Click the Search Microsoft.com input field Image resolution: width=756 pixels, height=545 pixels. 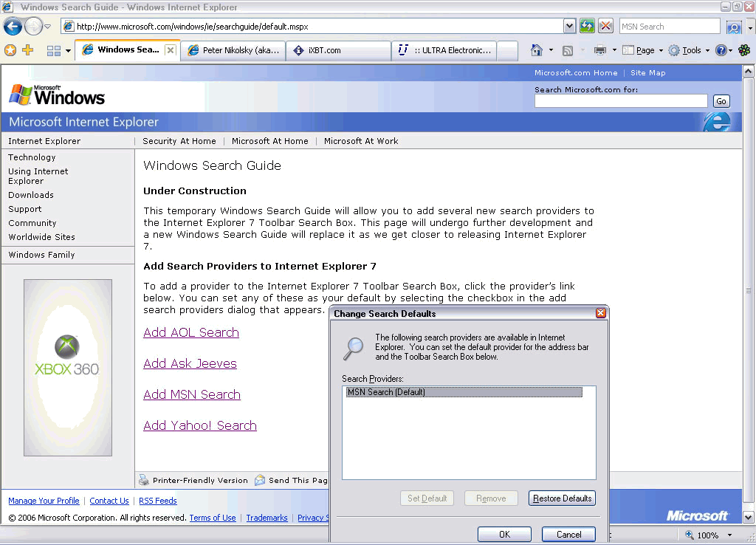[x=620, y=100]
